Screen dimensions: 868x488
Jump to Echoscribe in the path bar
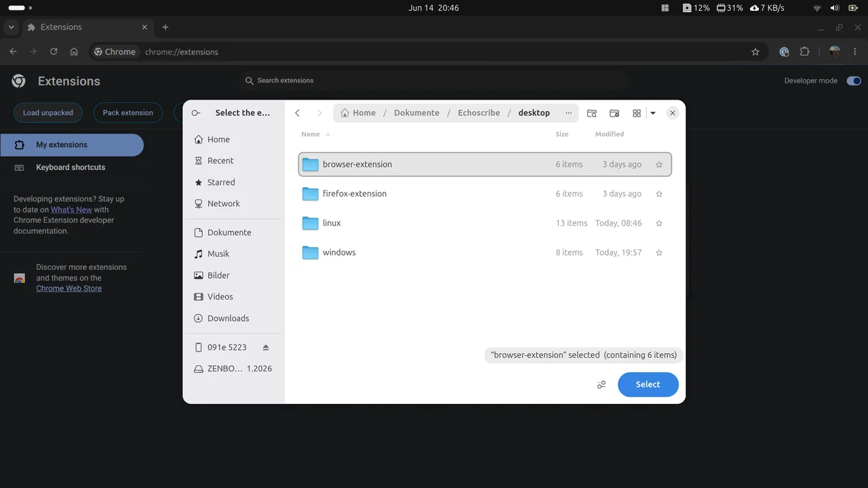(479, 113)
